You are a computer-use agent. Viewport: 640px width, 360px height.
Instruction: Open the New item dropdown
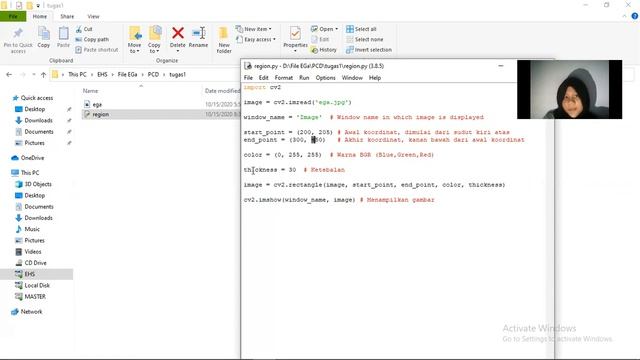pyautogui.click(x=253, y=29)
